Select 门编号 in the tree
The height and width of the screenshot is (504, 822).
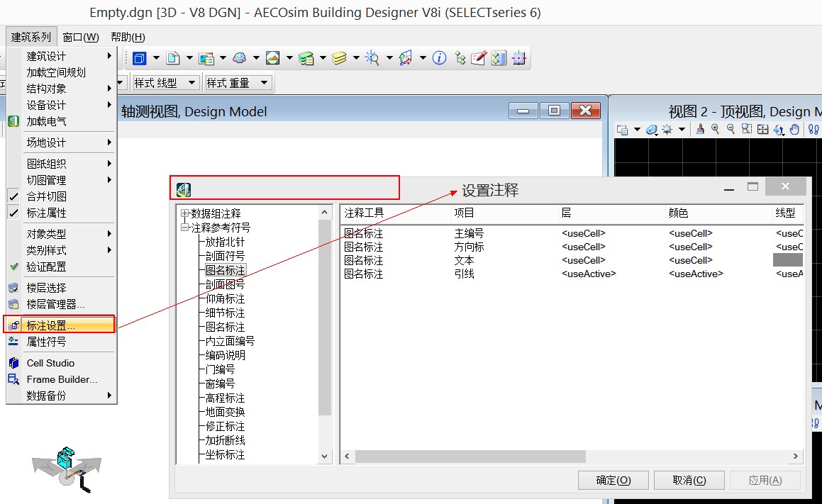coord(220,369)
